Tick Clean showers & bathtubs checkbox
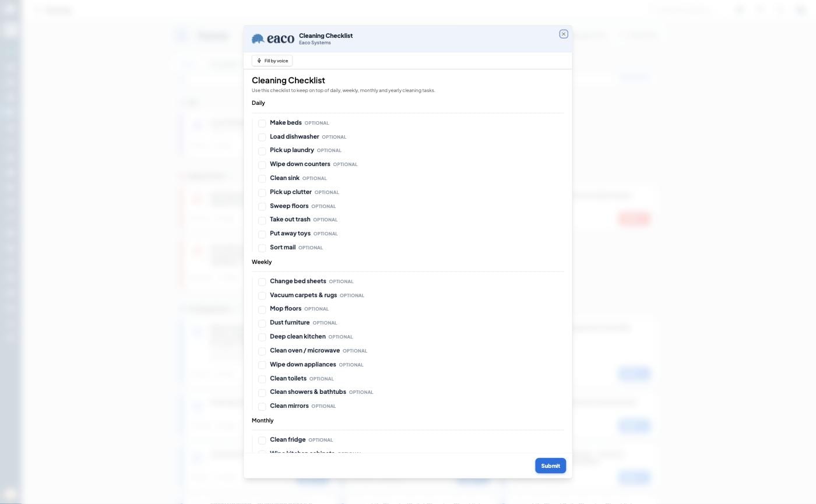Image resolution: width=816 pixels, height=504 pixels. (262, 393)
